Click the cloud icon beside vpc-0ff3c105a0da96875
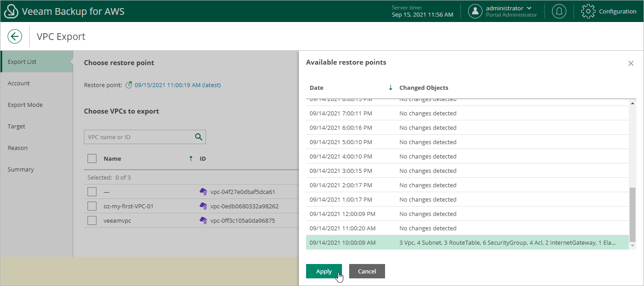 tap(203, 220)
